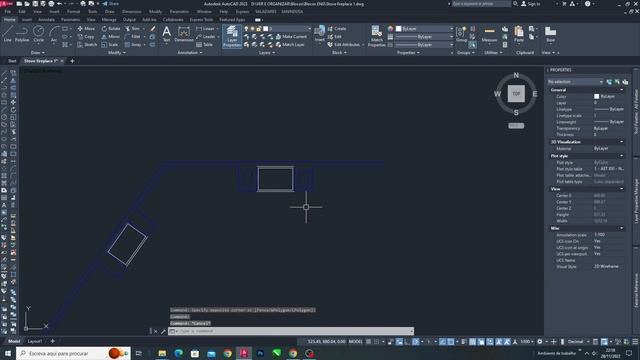
Task: Switch to the Layout1 tab
Action: (x=35, y=341)
